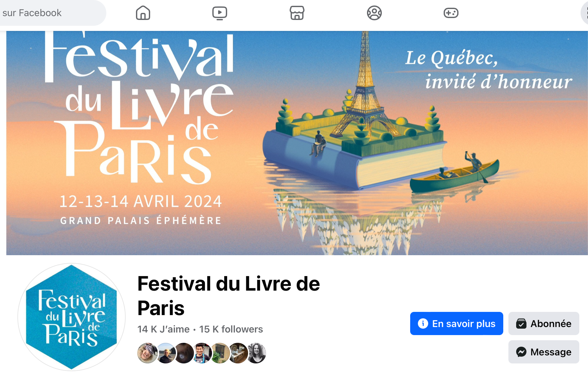Click the last follower avatar in the row
588x376 pixels.
tap(257, 353)
